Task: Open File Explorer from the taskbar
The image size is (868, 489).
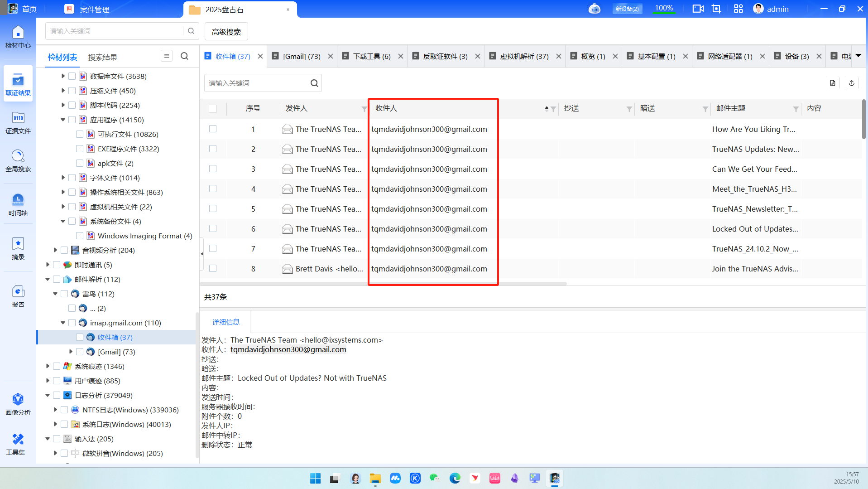Action: 375,478
